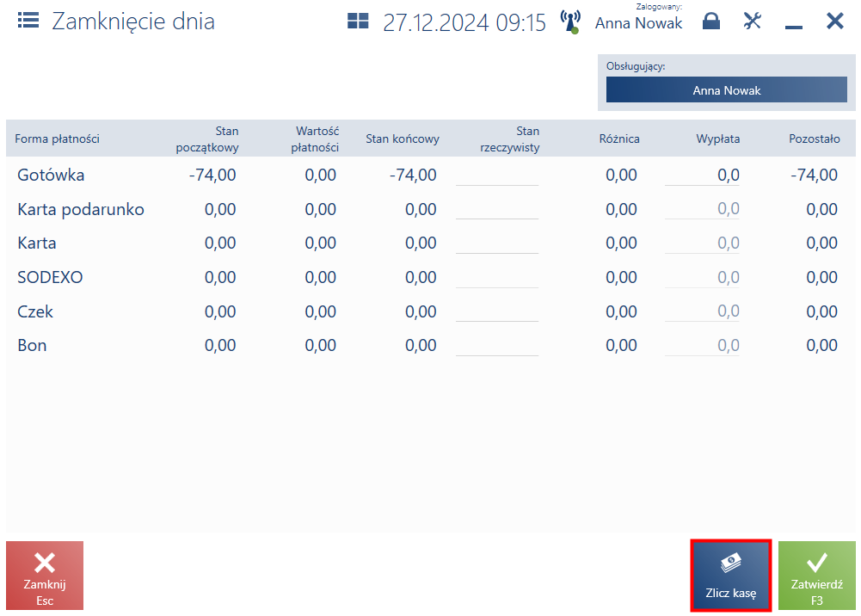
Task: Click Stan rzeczywisty column header
Action: (x=510, y=139)
